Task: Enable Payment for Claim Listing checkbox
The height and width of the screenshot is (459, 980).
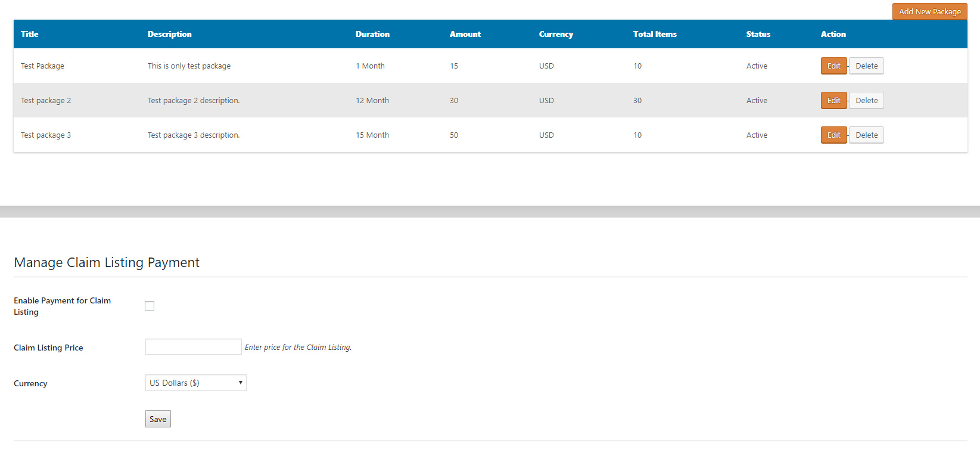Action: (150, 306)
